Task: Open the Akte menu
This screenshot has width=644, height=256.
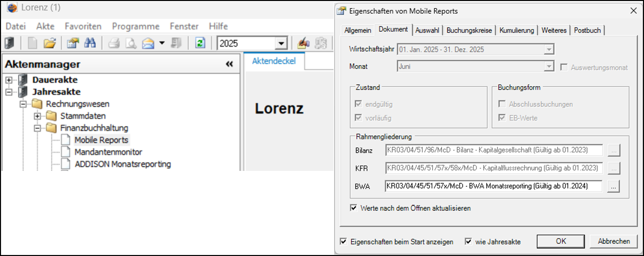Action: [x=45, y=26]
